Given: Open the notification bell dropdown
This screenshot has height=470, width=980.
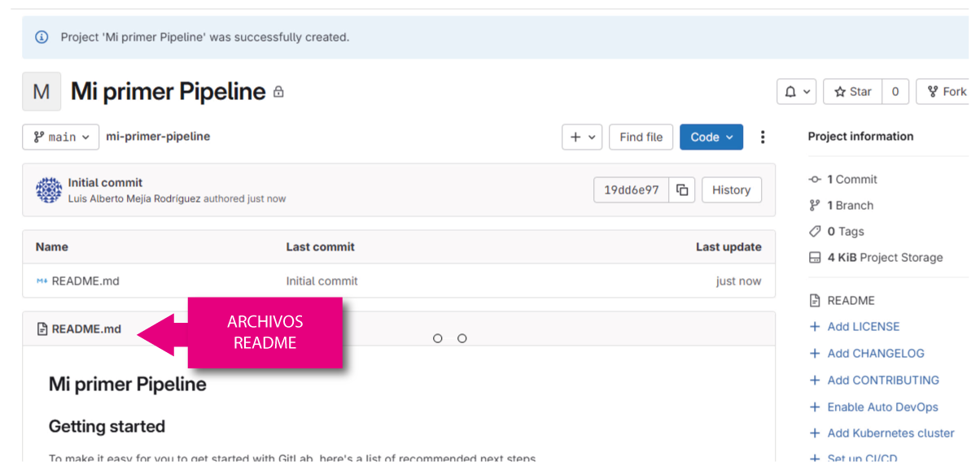Looking at the screenshot, I should (796, 92).
